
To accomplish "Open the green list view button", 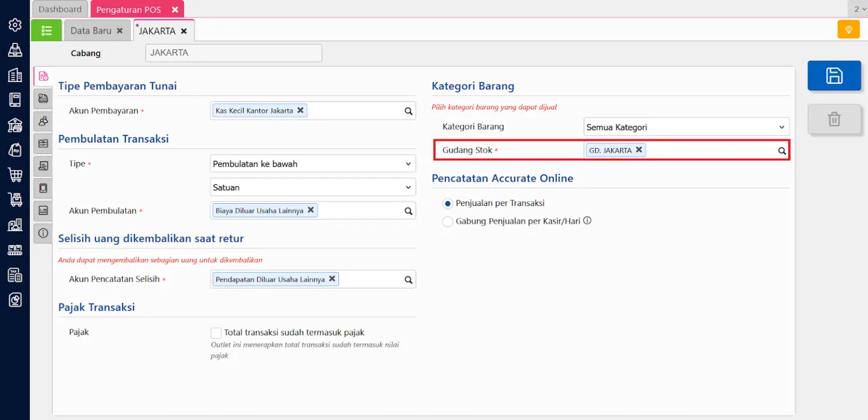I will tap(46, 30).
